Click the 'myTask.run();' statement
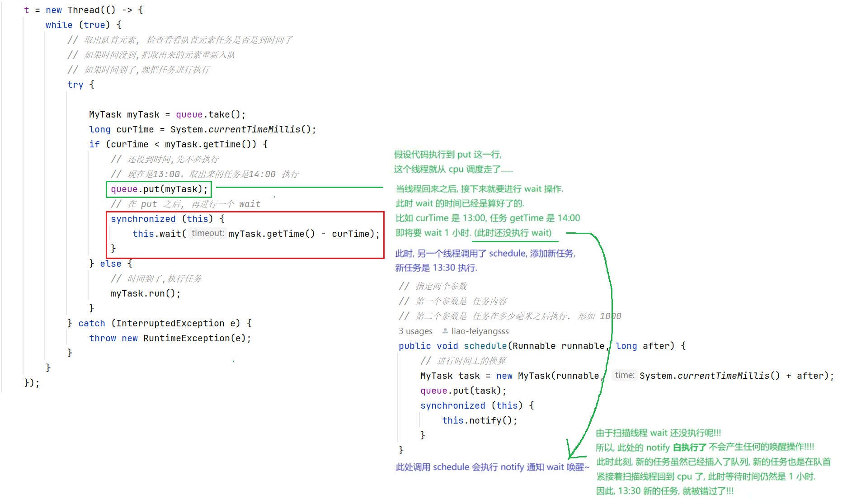This screenshot has height=504, width=847. (x=146, y=293)
